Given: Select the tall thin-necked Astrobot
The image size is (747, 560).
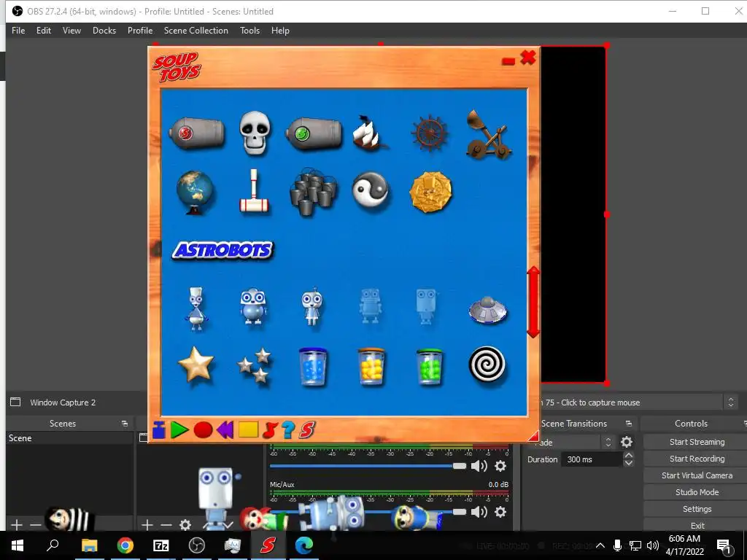Looking at the screenshot, I should click(196, 308).
